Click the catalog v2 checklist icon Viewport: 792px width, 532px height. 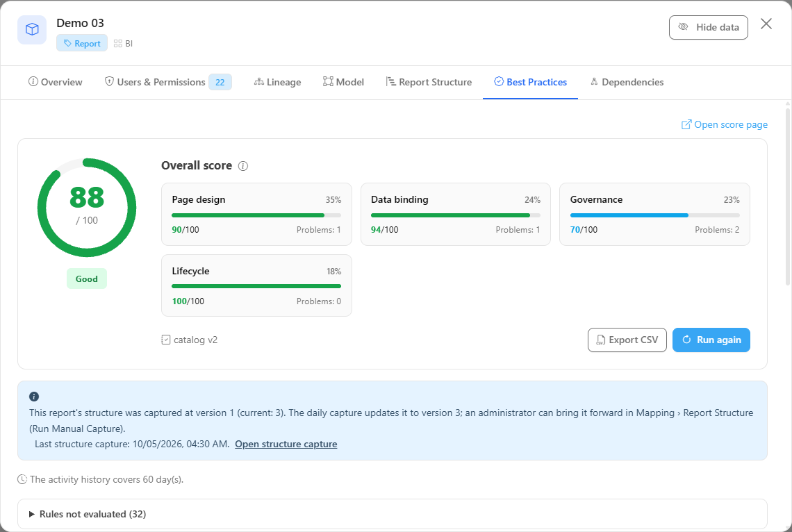pos(165,340)
